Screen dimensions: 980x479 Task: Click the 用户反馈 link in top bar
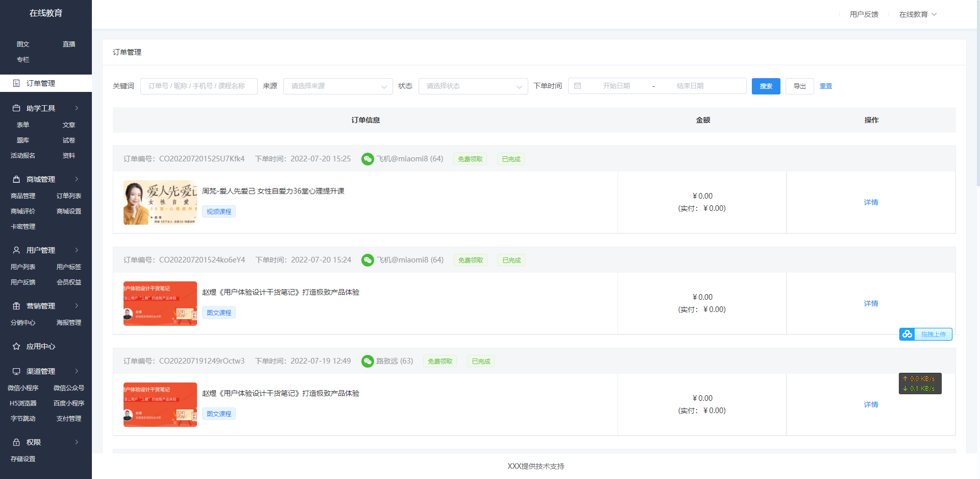pyautogui.click(x=864, y=14)
